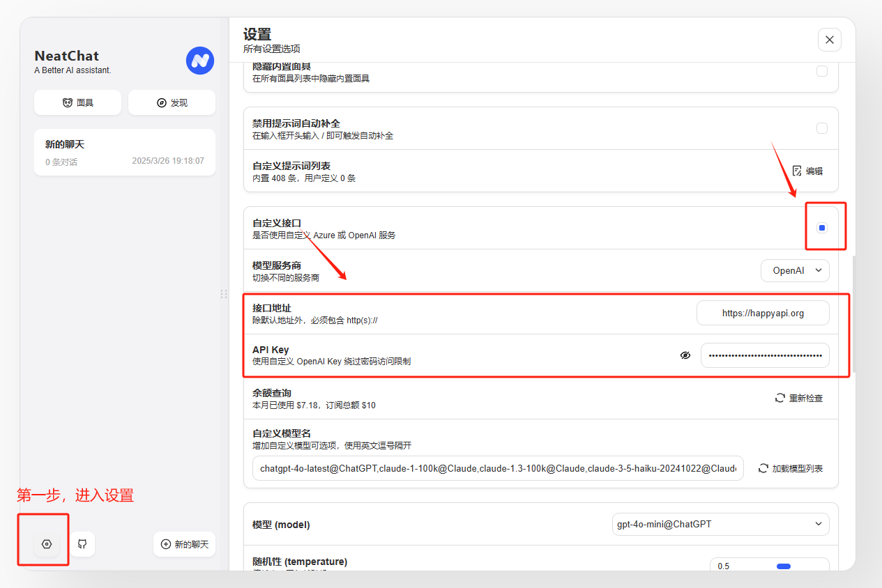Enable 禁用提示词自动补全 checkbox

(x=822, y=128)
